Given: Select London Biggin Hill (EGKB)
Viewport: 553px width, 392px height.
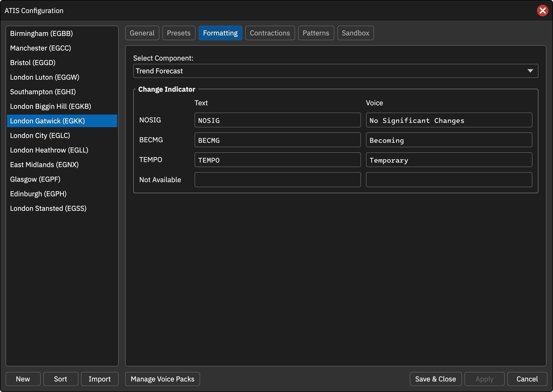Looking at the screenshot, I should (62, 106).
